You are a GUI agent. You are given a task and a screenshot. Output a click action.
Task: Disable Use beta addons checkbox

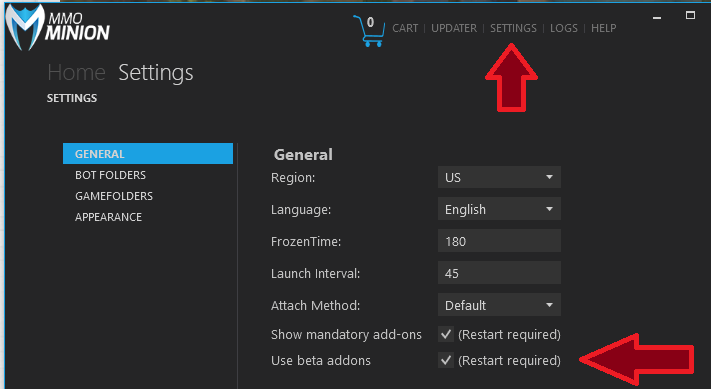(446, 360)
